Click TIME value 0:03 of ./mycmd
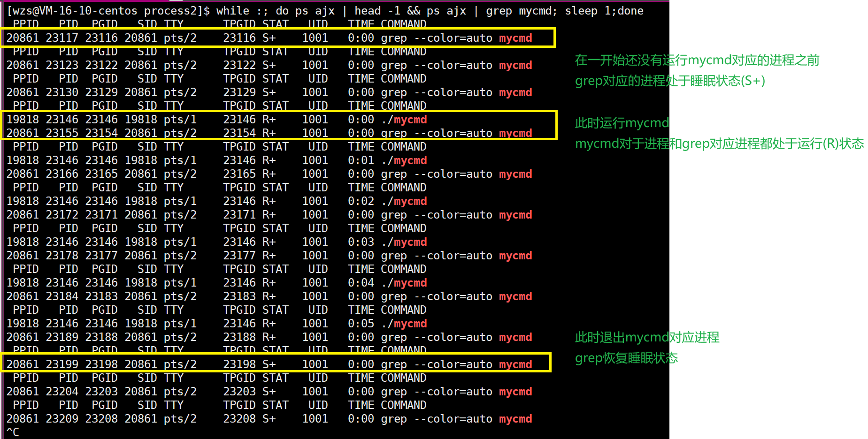868x439 pixels. coord(361,242)
